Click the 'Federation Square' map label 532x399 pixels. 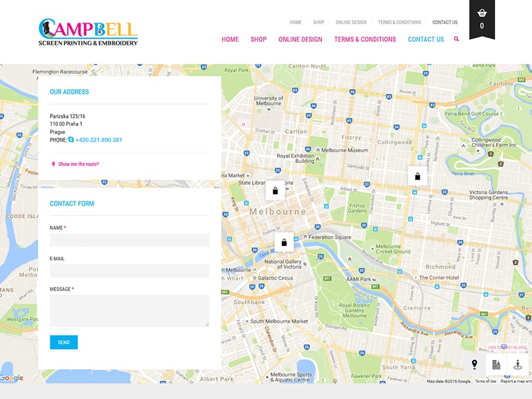[x=330, y=237]
